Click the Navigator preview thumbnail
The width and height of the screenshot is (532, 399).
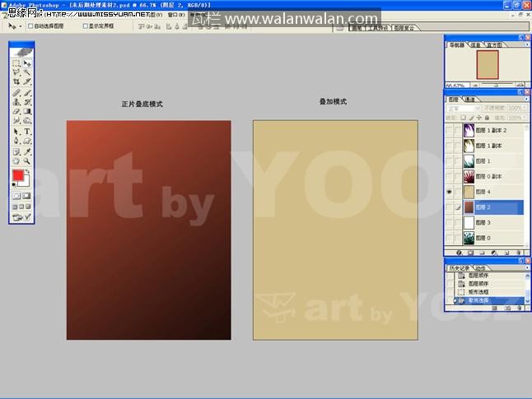point(488,65)
